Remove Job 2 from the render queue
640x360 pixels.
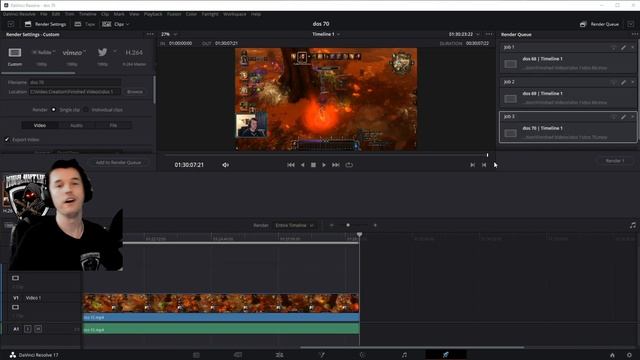click(633, 82)
